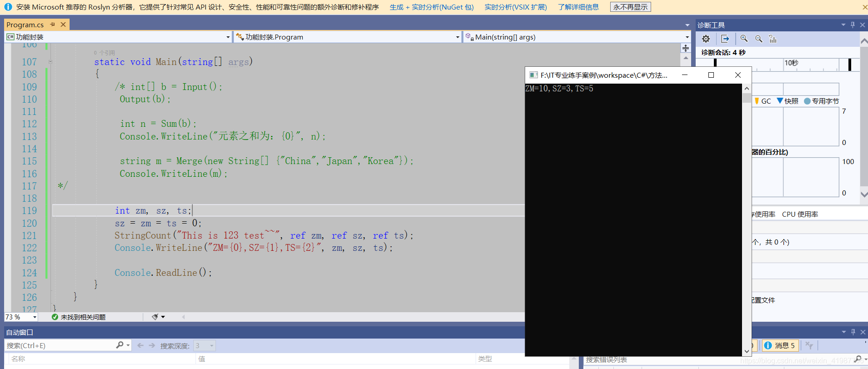The width and height of the screenshot is (868, 369).
Task: Click the code cleanup broom icon
Action: click(155, 317)
